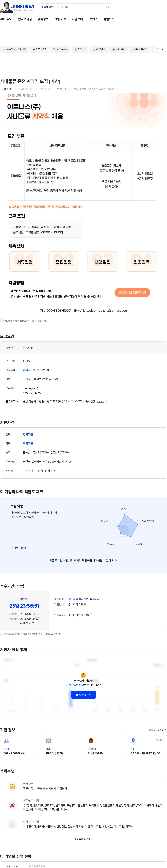The height and width of the screenshot is (868, 167).
Task: Click the search magnifier icon
Action: (108, 7)
